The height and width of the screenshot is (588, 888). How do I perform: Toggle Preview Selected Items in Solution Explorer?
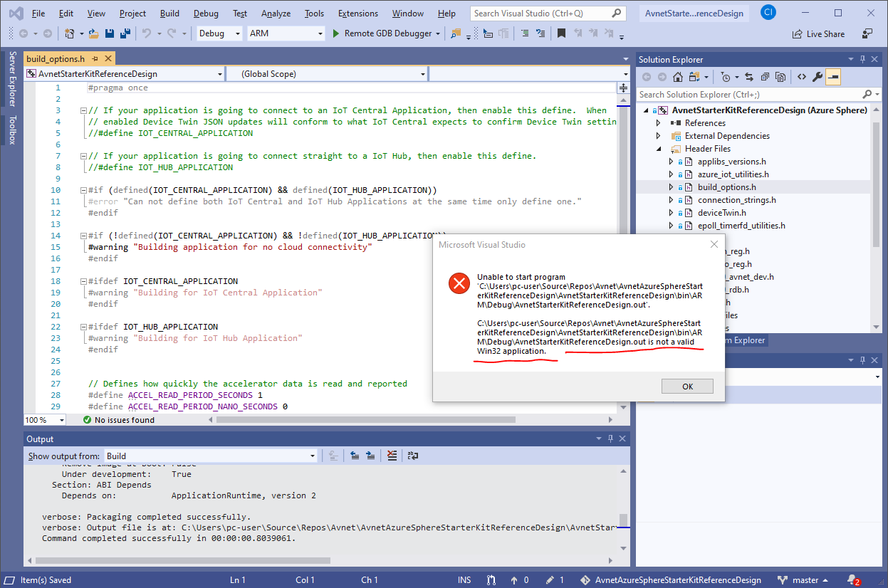(x=833, y=77)
